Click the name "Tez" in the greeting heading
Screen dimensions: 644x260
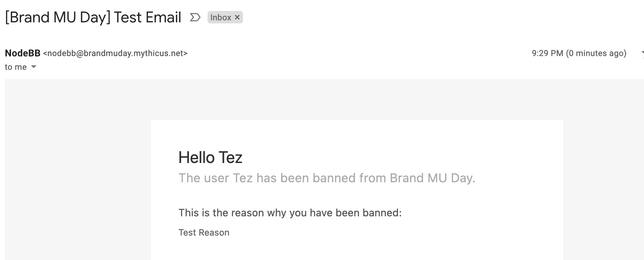click(x=230, y=158)
